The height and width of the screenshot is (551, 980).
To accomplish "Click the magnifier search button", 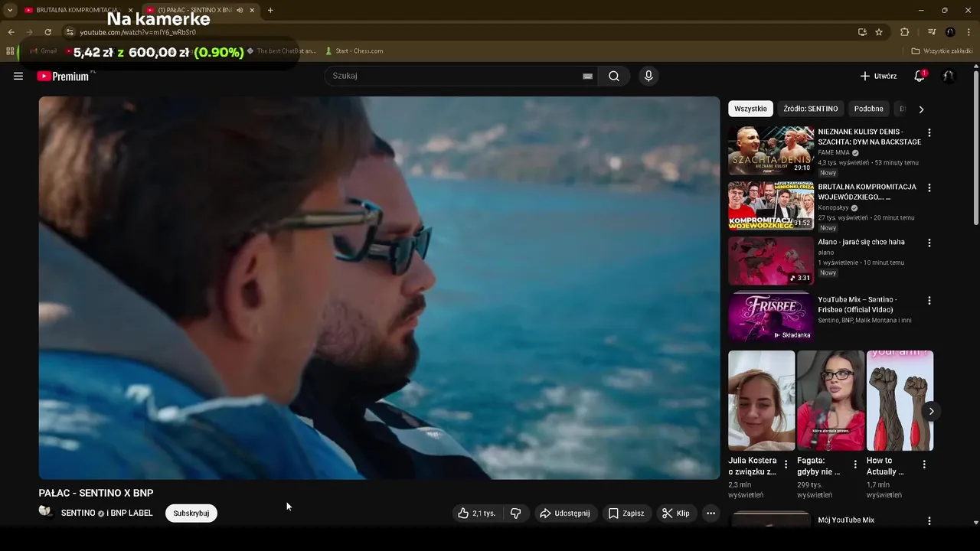I will tap(614, 76).
